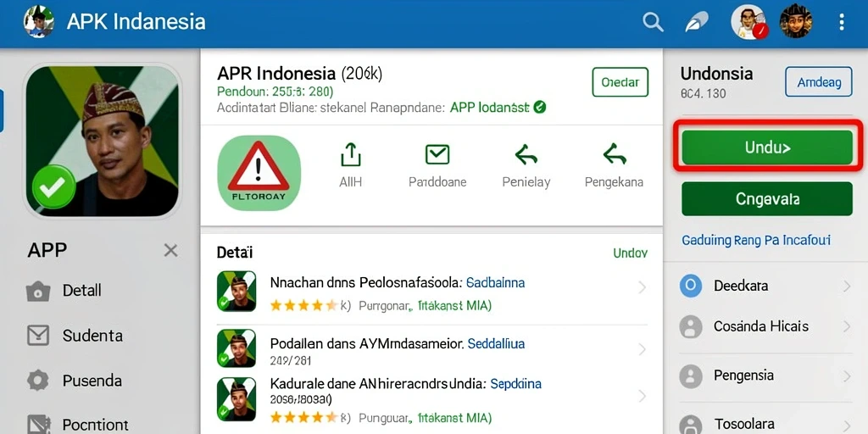Click the warning triangle app icon
868x434 pixels.
tap(259, 173)
